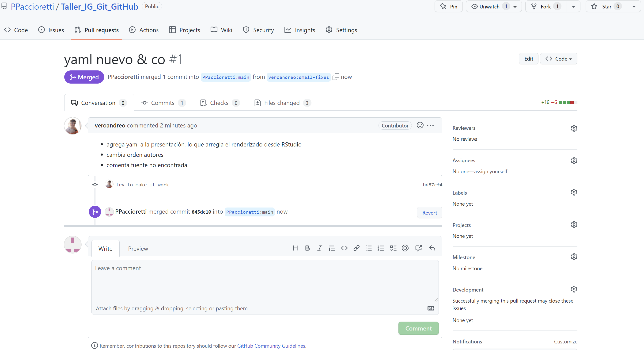Insert a link using chain icon
The image size is (644, 350).
click(356, 248)
